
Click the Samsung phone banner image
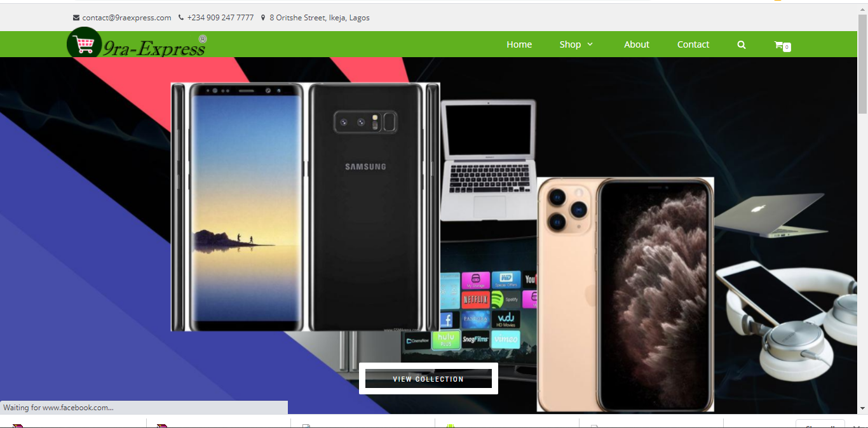[305, 206]
